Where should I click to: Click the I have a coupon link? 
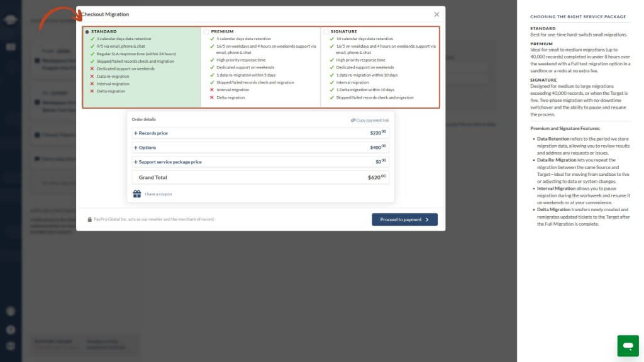pos(158,194)
